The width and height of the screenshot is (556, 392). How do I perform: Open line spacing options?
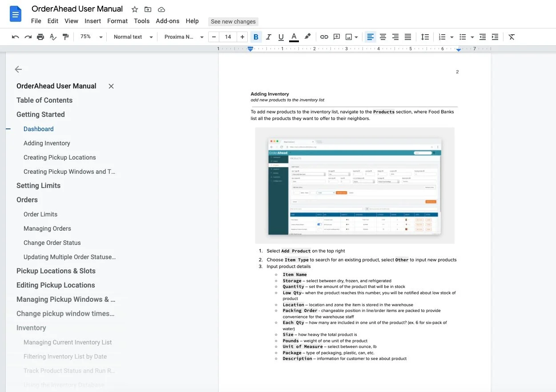click(x=425, y=37)
